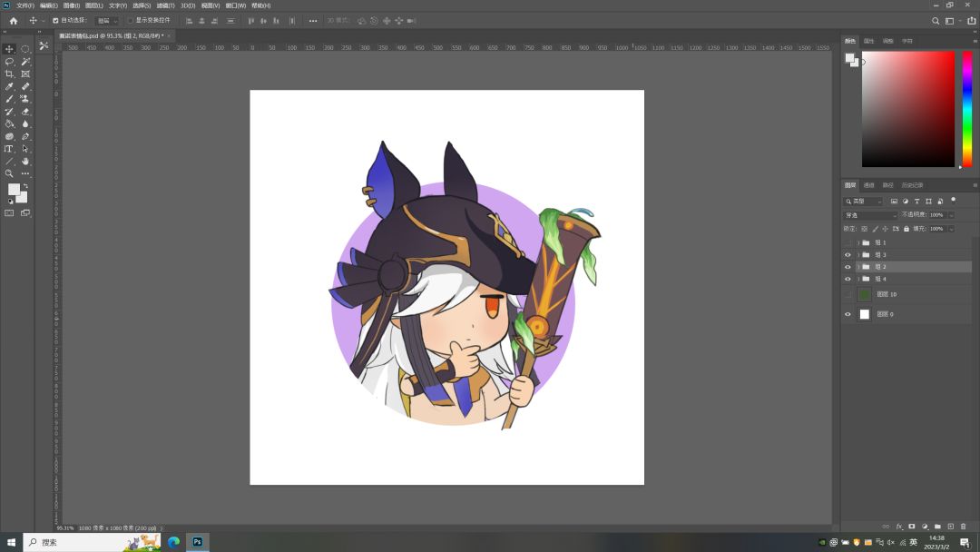The height and width of the screenshot is (552, 980).
Task: Go to the Home screen
Action: coord(13,21)
